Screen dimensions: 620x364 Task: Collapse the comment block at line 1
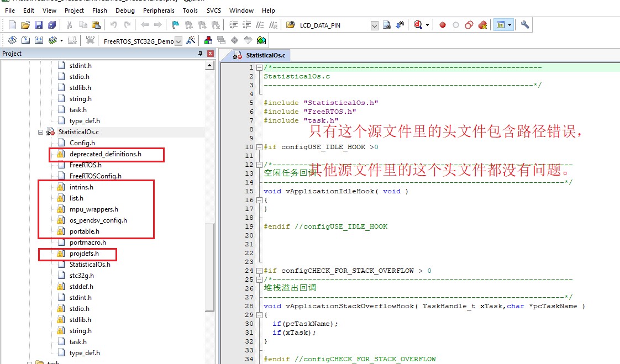coord(259,67)
